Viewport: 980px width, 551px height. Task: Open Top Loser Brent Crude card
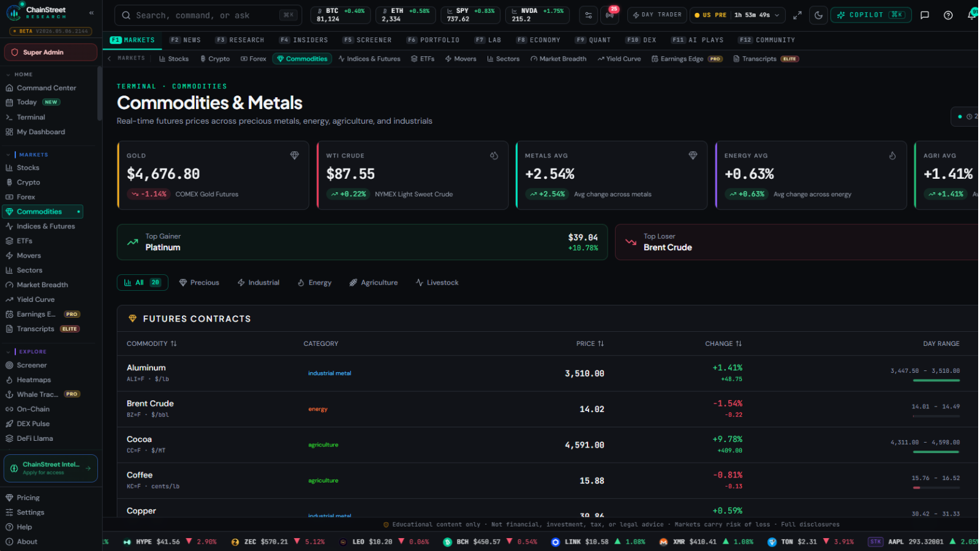[x=797, y=242]
